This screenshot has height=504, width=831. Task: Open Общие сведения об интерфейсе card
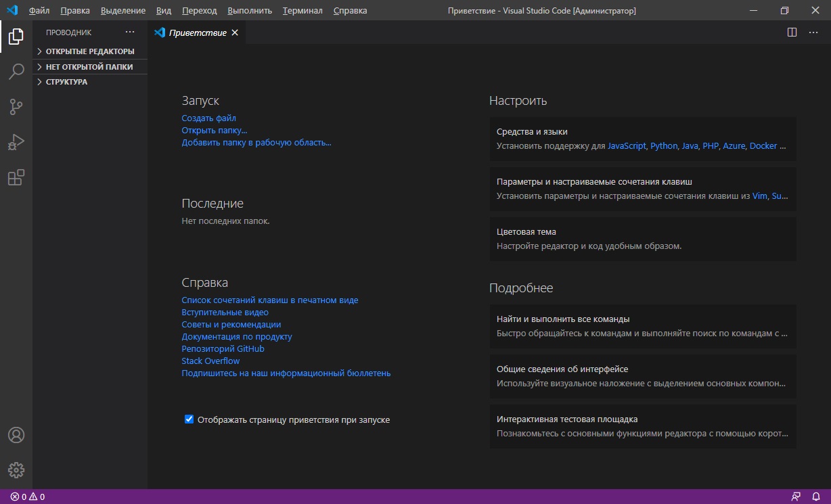coord(643,376)
